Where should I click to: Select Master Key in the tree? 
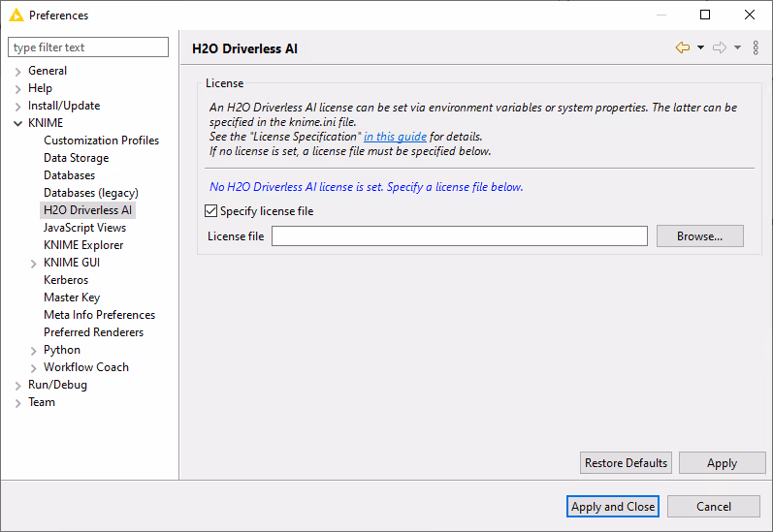pyautogui.click(x=72, y=297)
